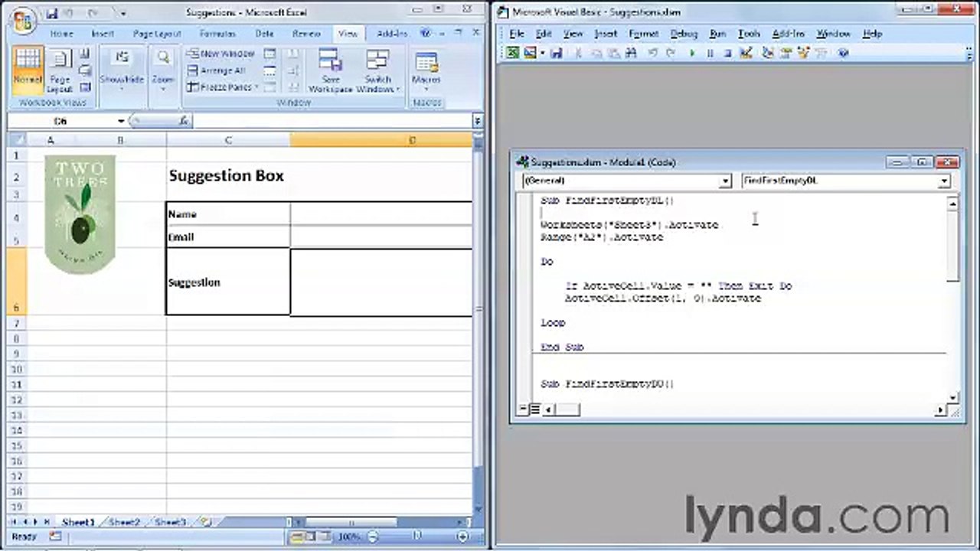Switch to Page Layout ribbon tab
Screen dimensions: 980x551
click(x=157, y=34)
